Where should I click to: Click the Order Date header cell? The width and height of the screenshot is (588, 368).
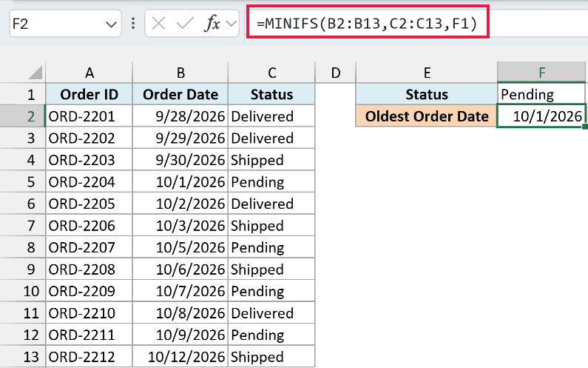click(180, 94)
